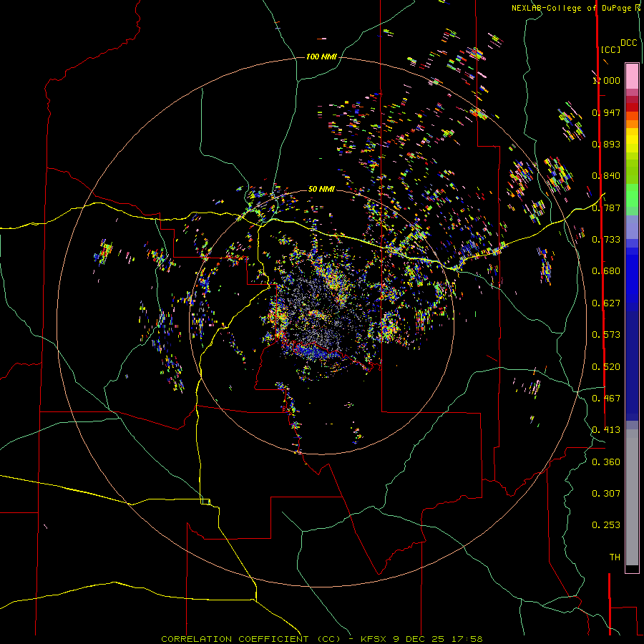Screen dimensions: 644x644
Task: Select the 0.520 legend value
Action: point(606,367)
